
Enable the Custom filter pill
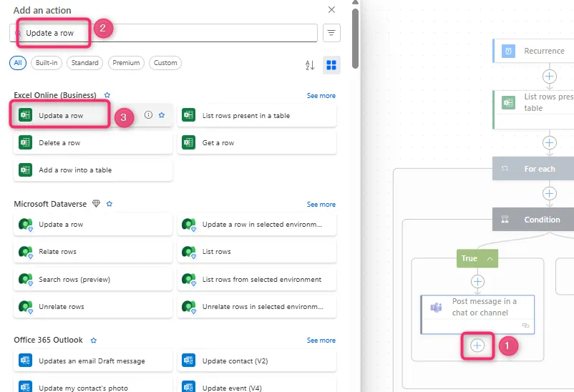[x=165, y=63]
